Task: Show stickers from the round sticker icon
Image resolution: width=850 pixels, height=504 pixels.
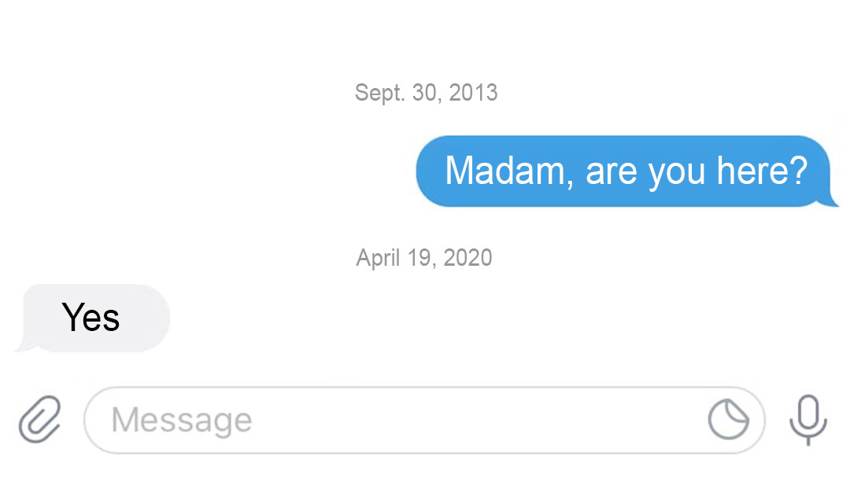Action: pyautogui.click(x=728, y=419)
